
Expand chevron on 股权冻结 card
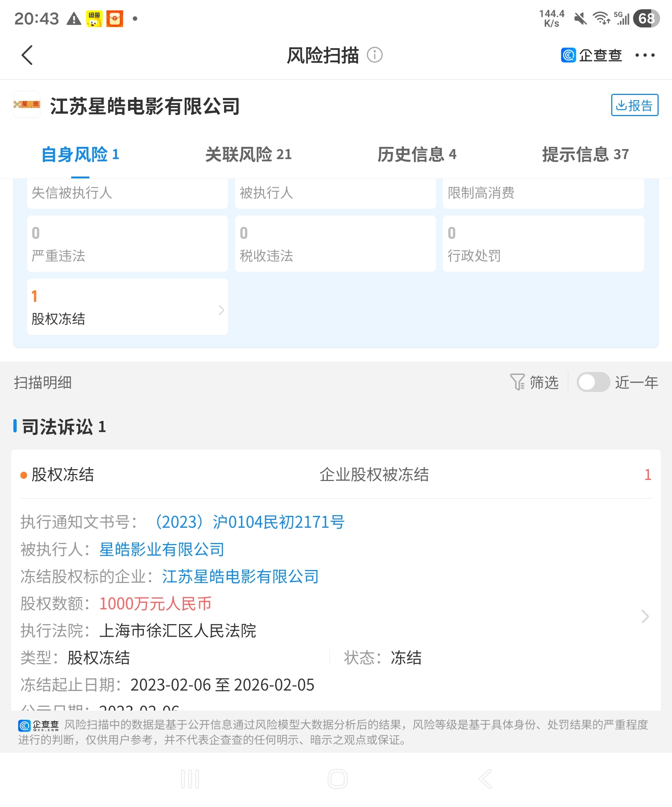click(x=221, y=310)
